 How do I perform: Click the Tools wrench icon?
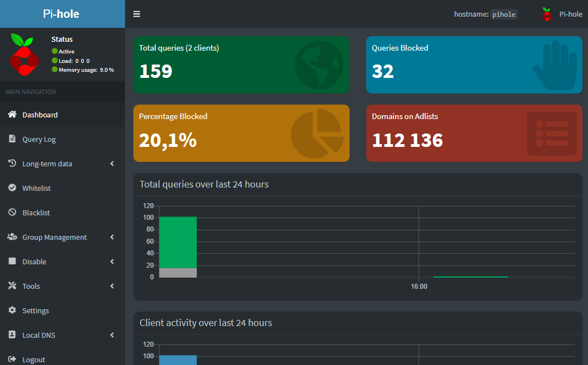(x=12, y=285)
